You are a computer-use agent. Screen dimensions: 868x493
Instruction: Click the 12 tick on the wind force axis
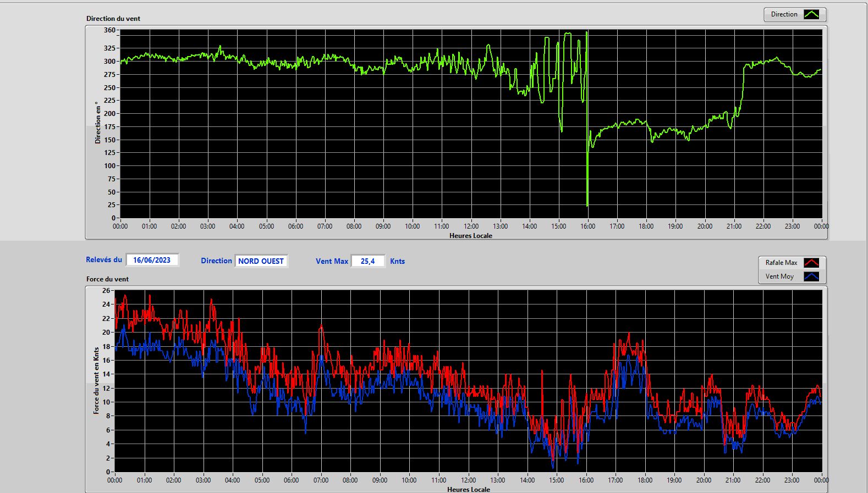[x=106, y=389]
